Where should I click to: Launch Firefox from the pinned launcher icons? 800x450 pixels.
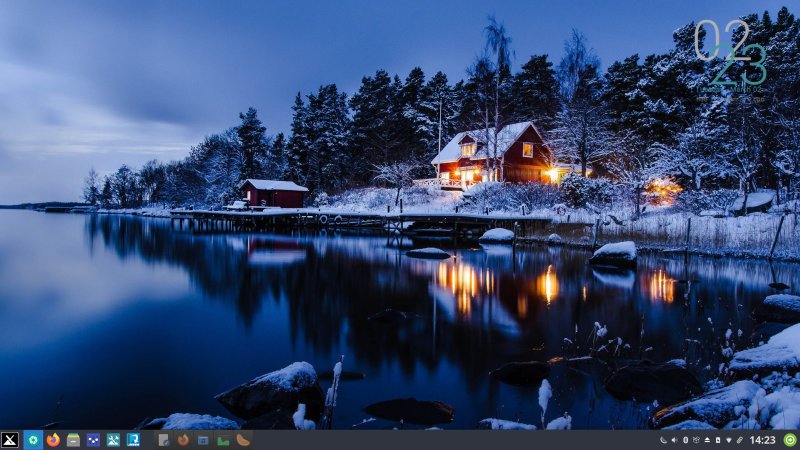click(x=53, y=440)
